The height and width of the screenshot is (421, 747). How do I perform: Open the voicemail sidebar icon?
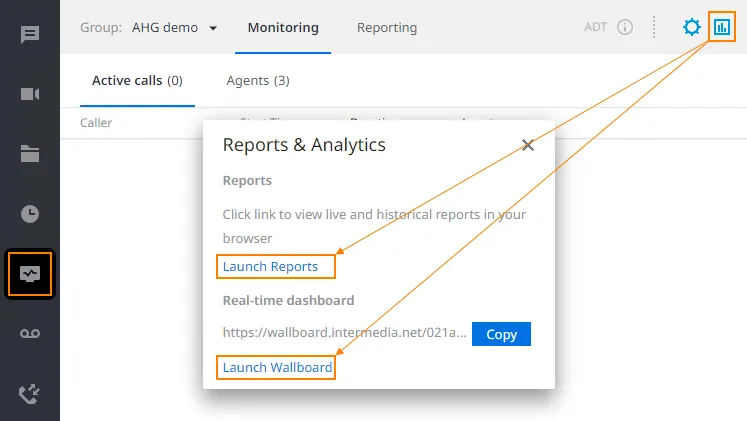click(x=30, y=334)
